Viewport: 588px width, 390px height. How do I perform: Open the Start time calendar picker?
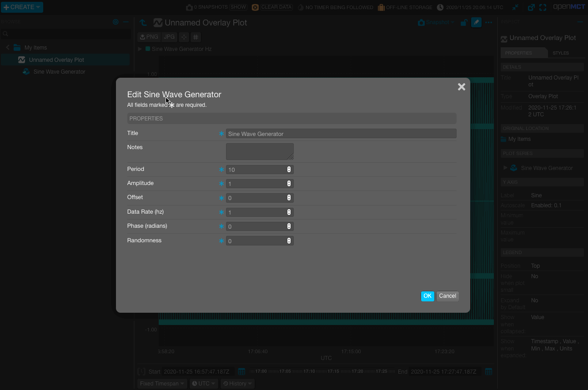tap(241, 371)
